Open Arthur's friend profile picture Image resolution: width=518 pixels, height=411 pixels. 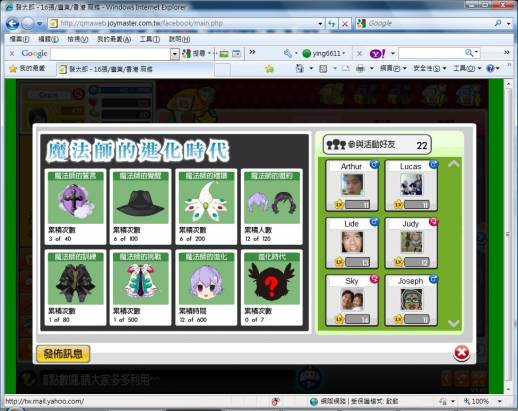(x=352, y=184)
